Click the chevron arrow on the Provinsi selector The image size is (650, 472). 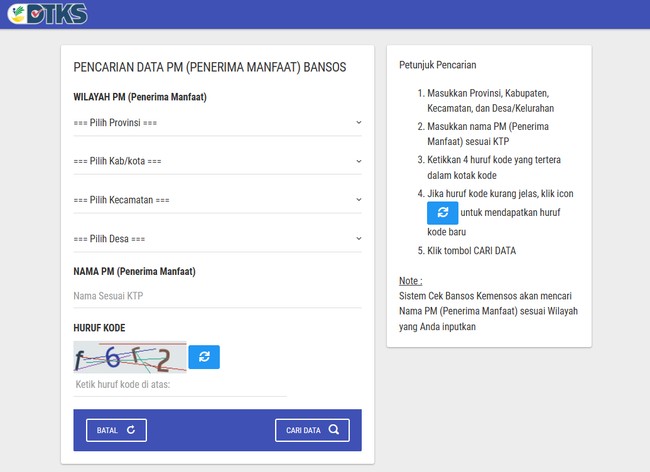pos(358,123)
